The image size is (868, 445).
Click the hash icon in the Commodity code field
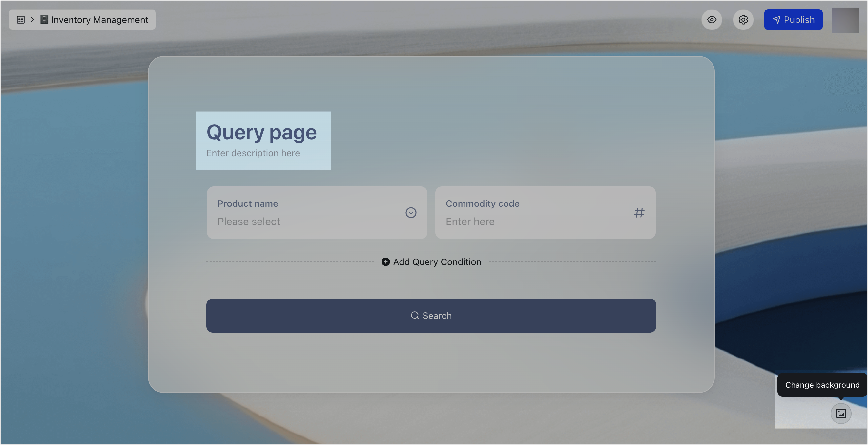tap(639, 212)
